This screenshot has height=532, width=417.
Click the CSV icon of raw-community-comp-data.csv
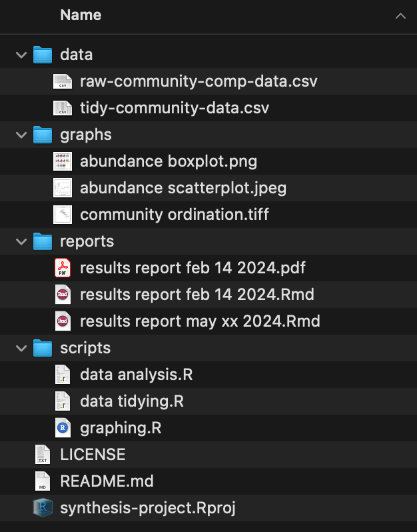(x=62, y=81)
